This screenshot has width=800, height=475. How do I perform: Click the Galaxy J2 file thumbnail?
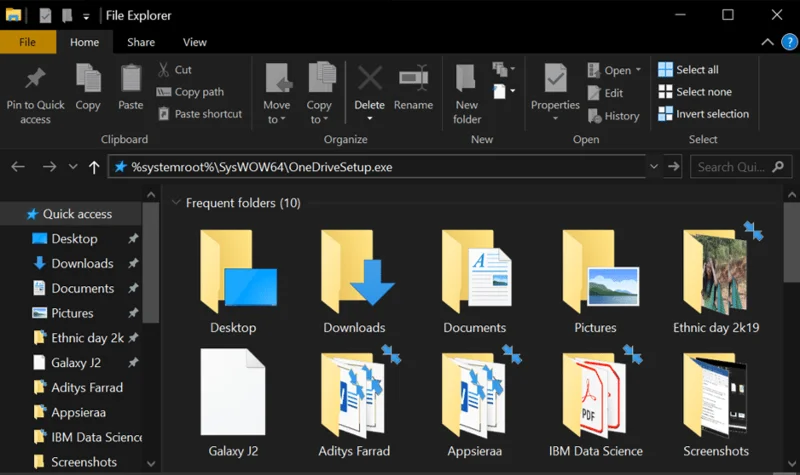pyautogui.click(x=233, y=391)
